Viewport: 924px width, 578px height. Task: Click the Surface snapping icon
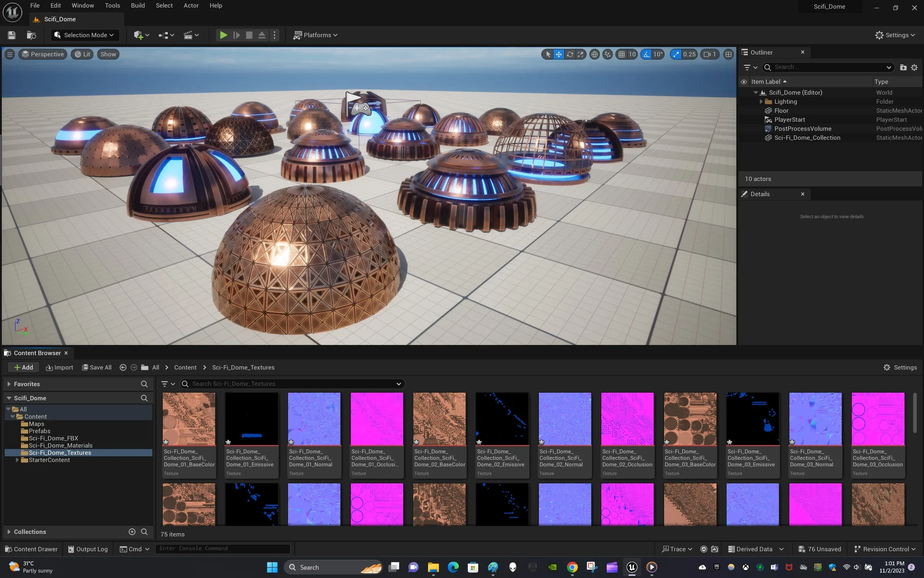pos(607,54)
